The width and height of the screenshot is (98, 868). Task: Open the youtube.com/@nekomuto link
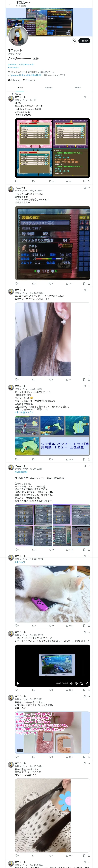coord(21,64)
